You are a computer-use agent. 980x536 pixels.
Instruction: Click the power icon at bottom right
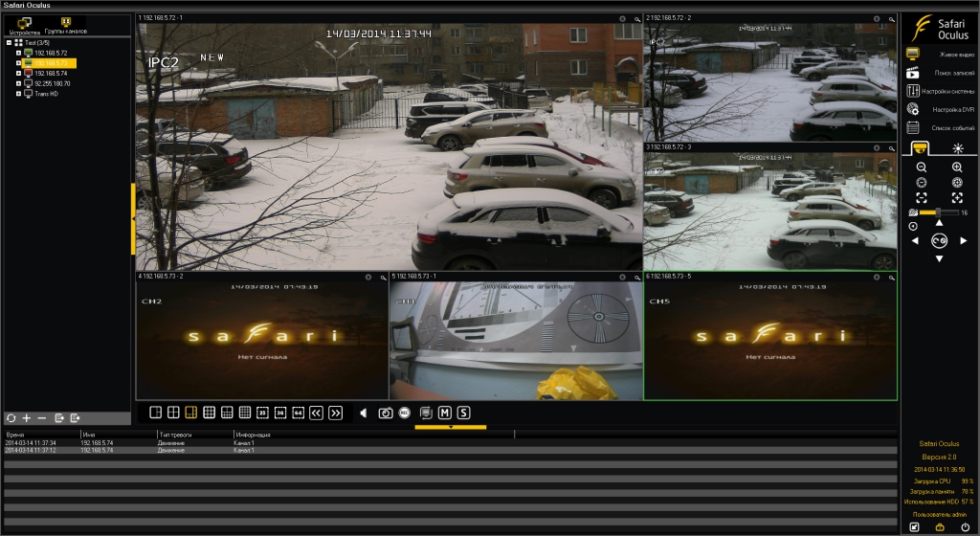click(965, 527)
